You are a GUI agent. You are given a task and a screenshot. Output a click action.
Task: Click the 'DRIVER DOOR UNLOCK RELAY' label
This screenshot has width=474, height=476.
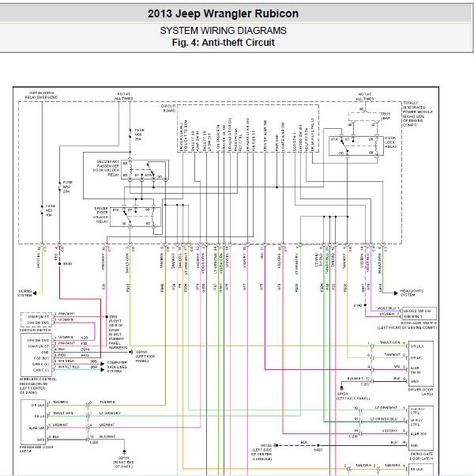pyautogui.click(x=100, y=215)
